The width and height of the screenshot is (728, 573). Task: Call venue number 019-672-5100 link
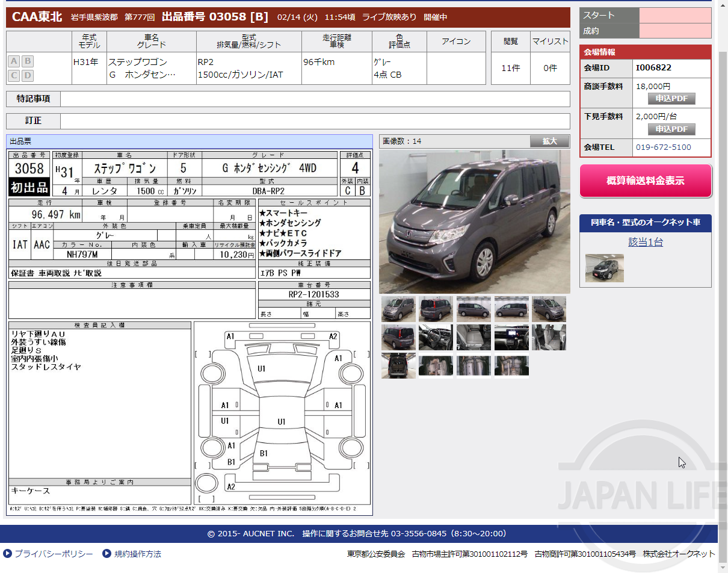[662, 147]
